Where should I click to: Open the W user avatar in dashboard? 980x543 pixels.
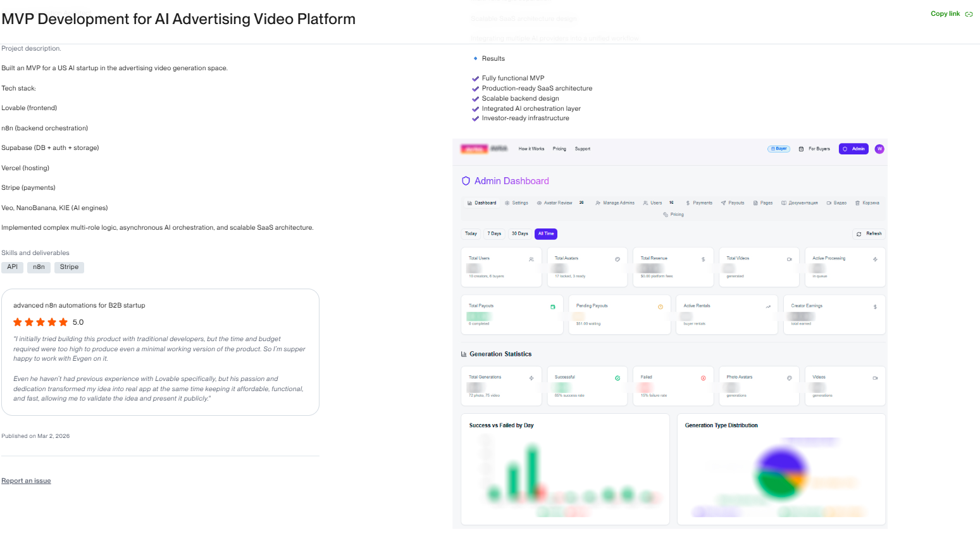(879, 149)
